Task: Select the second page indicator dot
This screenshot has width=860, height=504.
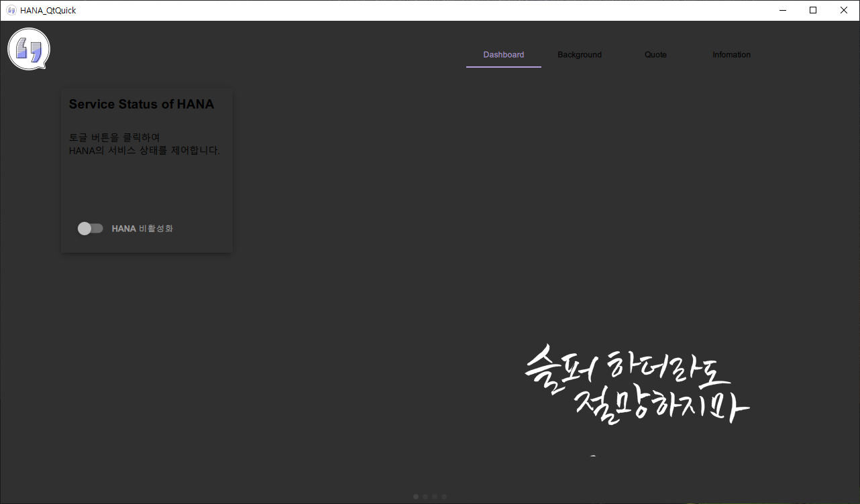Action: [425, 497]
